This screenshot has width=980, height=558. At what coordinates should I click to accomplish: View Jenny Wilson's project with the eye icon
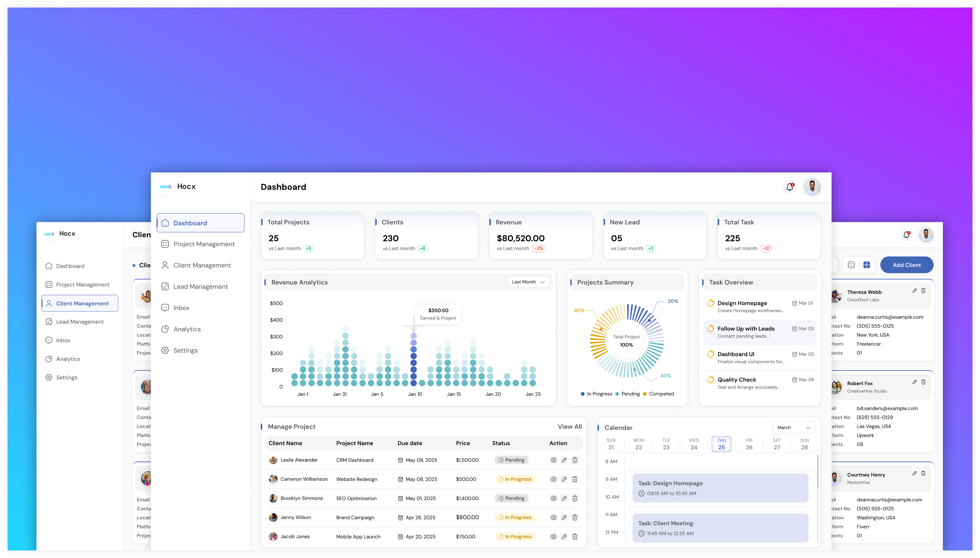point(553,517)
